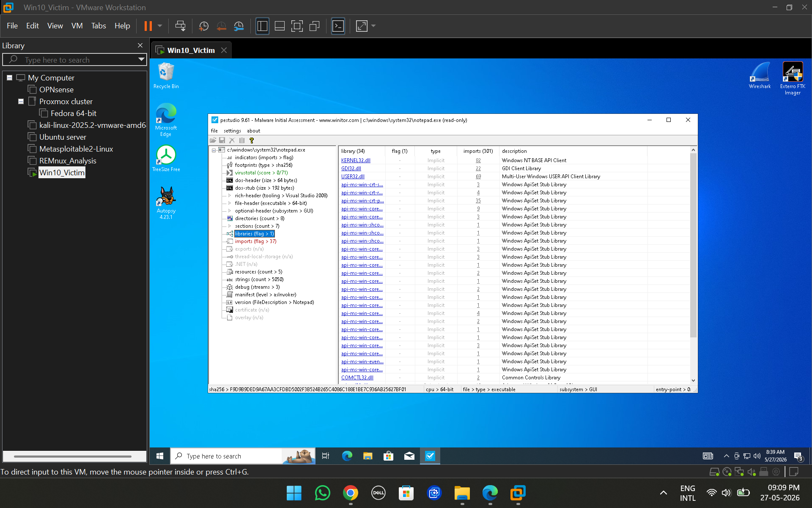812x508 pixels.
Task: Click Send Ctrl+Alt+Del toolbar icon
Action: [x=180, y=26]
